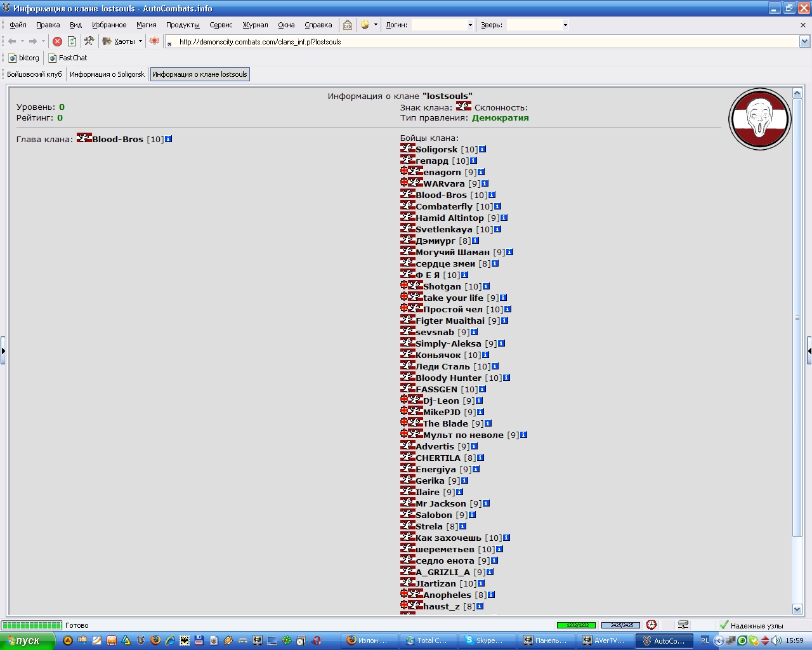Expand the Хаоты dropdown
812x650 pixels.
coord(140,41)
